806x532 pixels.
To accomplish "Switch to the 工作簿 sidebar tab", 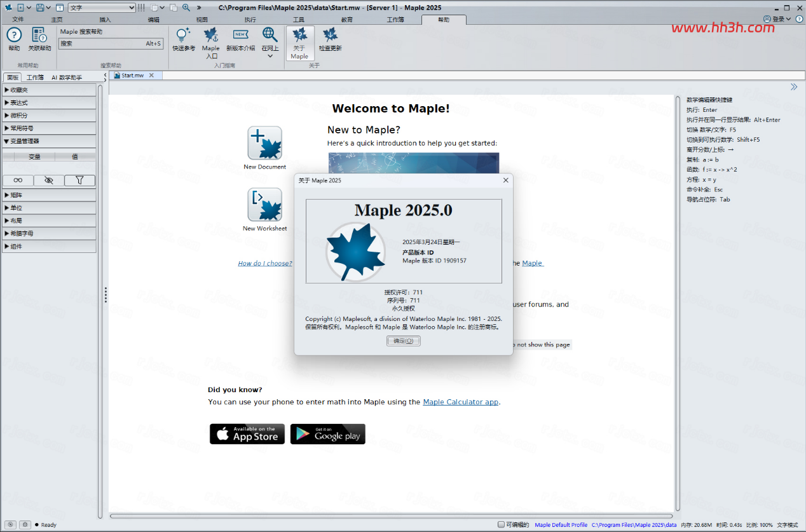I will [35, 78].
